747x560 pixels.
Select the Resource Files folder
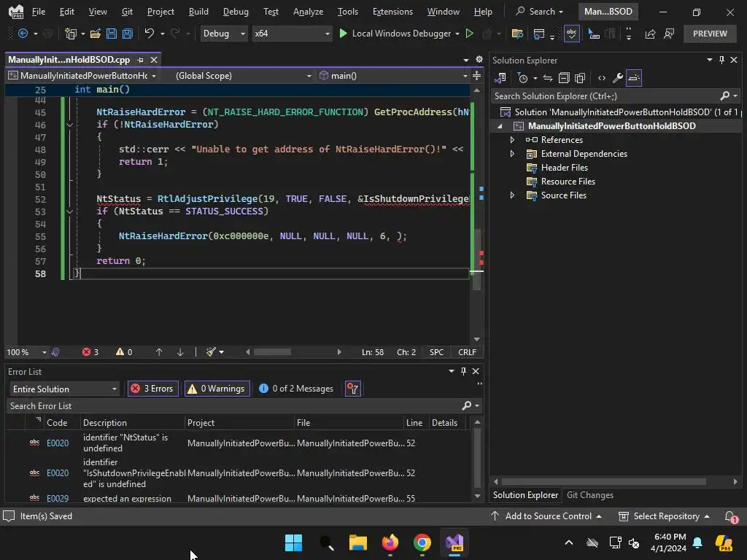click(x=568, y=182)
